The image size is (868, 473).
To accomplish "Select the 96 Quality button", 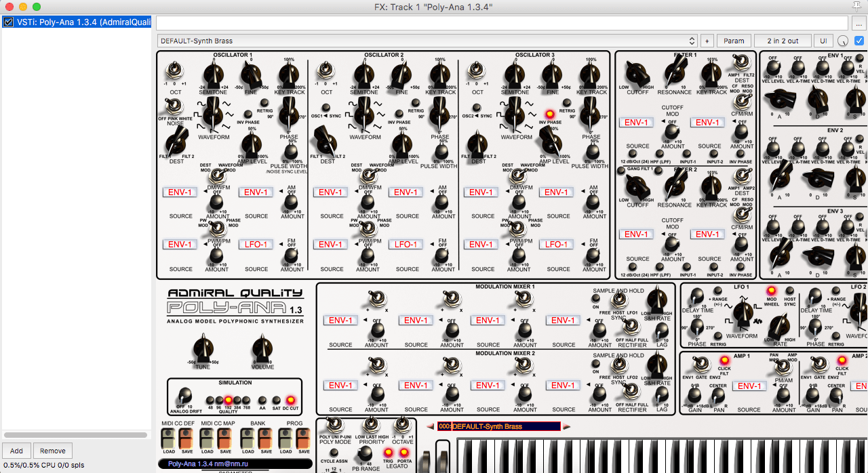I will [219, 400].
